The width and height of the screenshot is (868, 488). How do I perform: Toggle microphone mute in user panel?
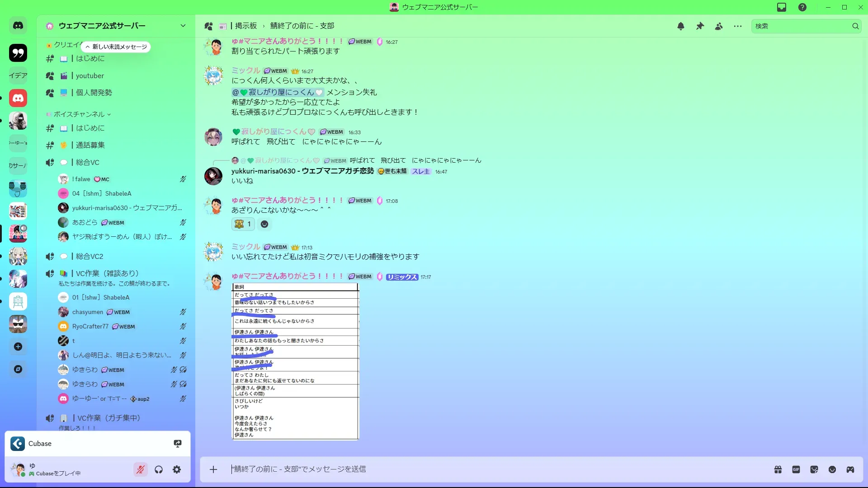coord(141,469)
